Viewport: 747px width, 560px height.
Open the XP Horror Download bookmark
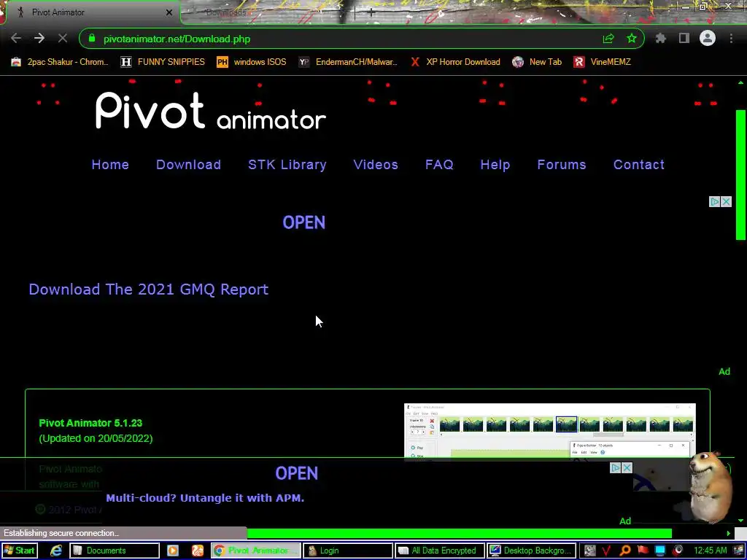point(455,62)
